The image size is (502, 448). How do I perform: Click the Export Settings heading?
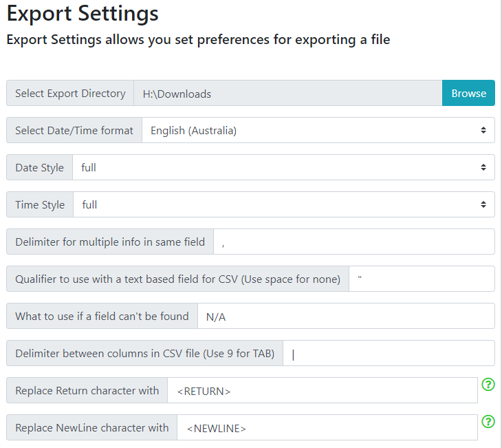tap(83, 13)
